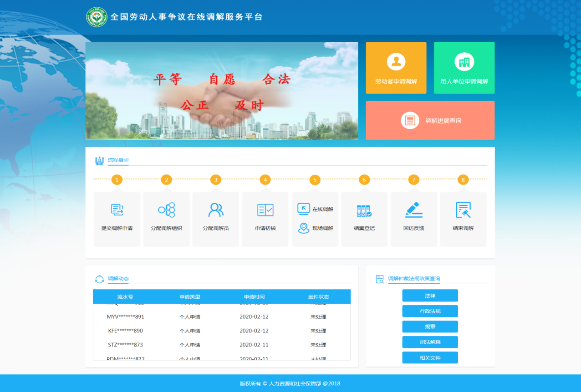Screen dimensions: 581x392
Task: Click the 提交调解申请 step label
Action: point(117,228)
